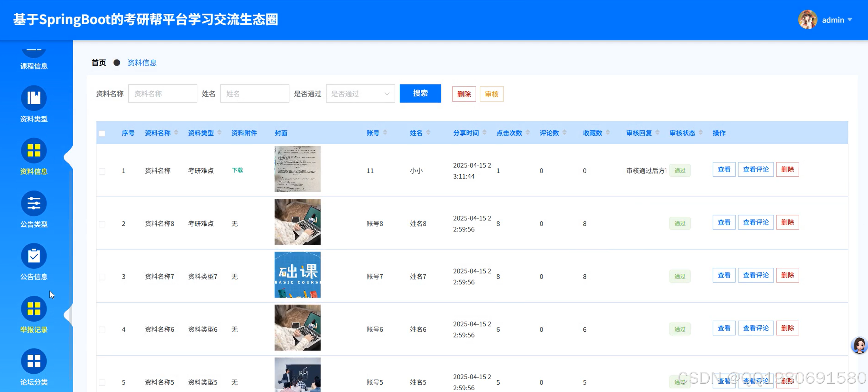868x392 pixels.
Task: Click the 公告信息 clipboard icon
Action: (34, 256)
